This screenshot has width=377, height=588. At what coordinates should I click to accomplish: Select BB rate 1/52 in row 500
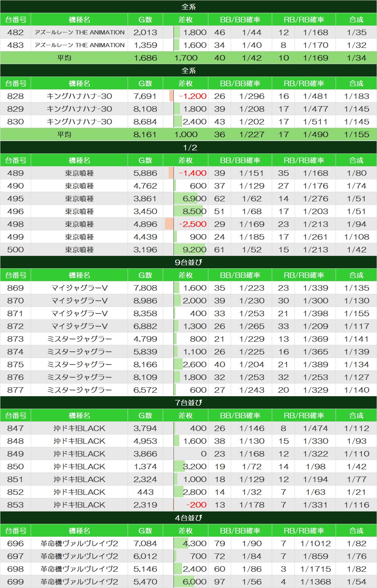click(x=252, y=250)
